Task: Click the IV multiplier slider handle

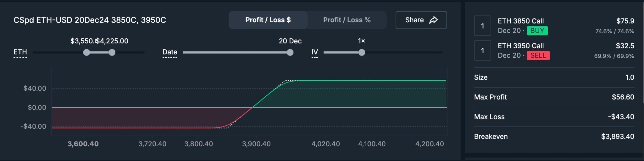Action: (x=362, y=52)
